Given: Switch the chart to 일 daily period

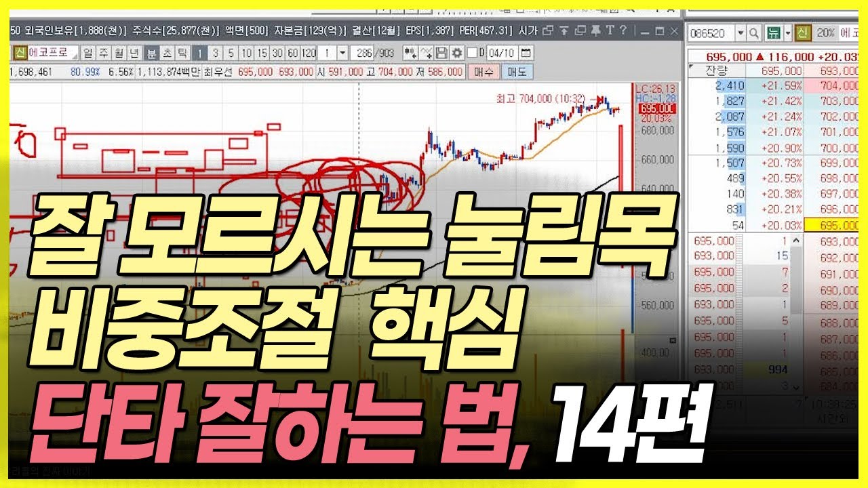Looking at the screenshot, I should point(88,54).
